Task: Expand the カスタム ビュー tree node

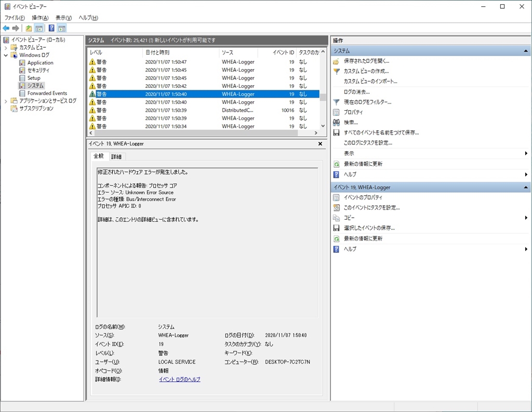Action: pyautogui.click(x=6, y=47)
